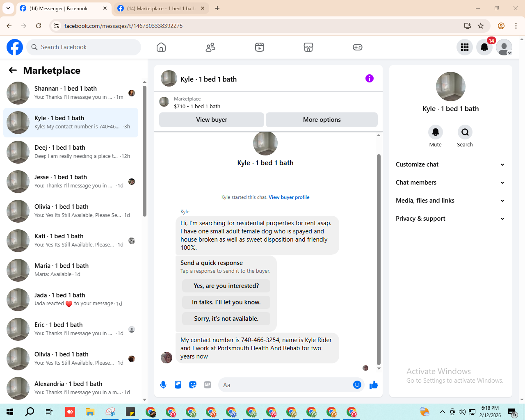Image resolution: width=525 pixels, height=420 pixels.
Task: Open the Jesse · 1 bed 1 bath conversation
Action: click(71, 182)
